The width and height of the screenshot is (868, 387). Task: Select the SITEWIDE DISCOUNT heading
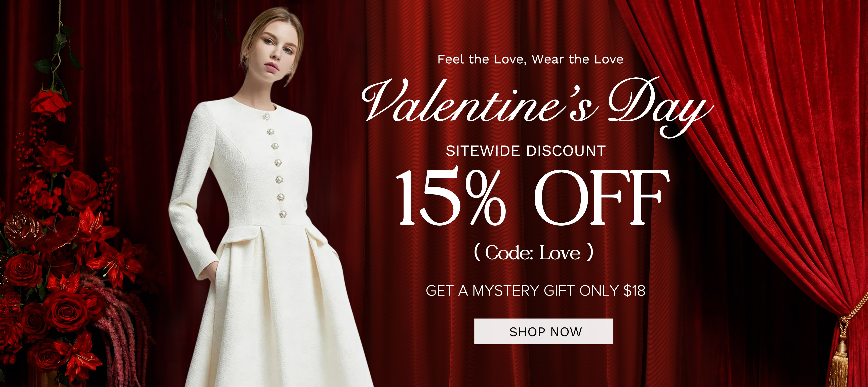click(526, 151)
